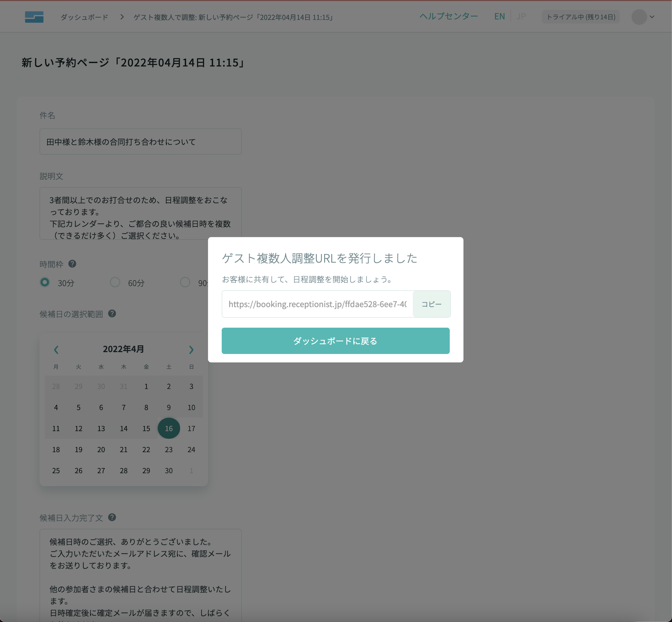This screenshot has height=622, width=672.
Task: Click the user avatar icon
Action: [x=639, y=17]
